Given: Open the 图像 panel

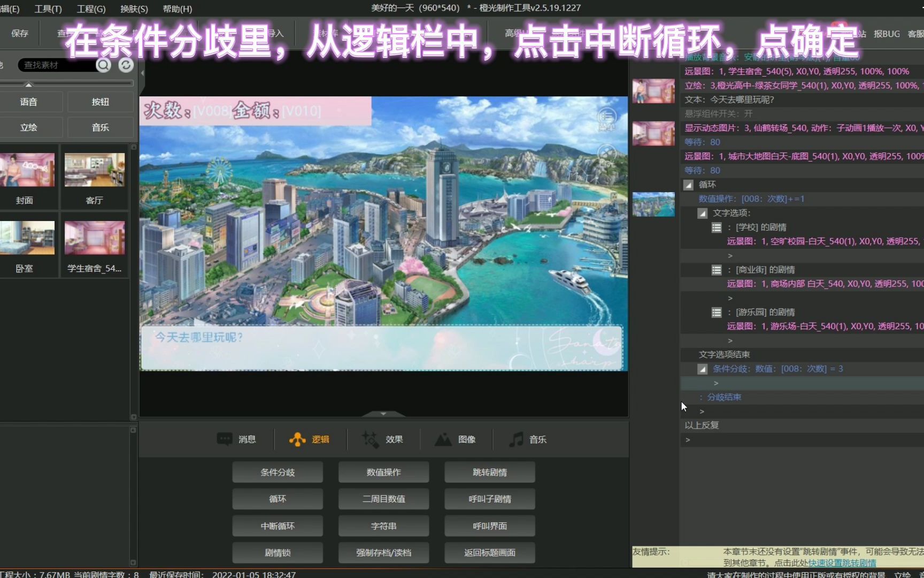Looking at the screenshot, I should point(456,439).
